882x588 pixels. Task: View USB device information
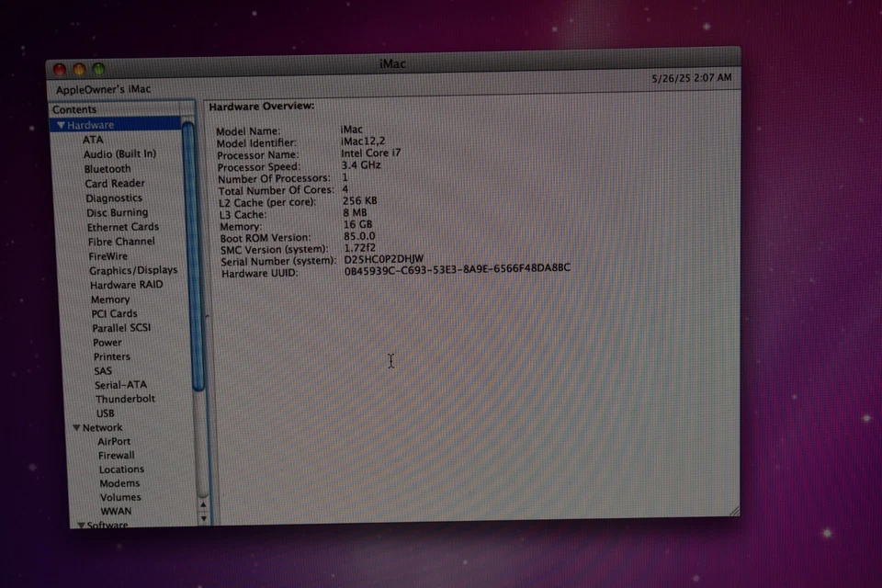point(105,413)
